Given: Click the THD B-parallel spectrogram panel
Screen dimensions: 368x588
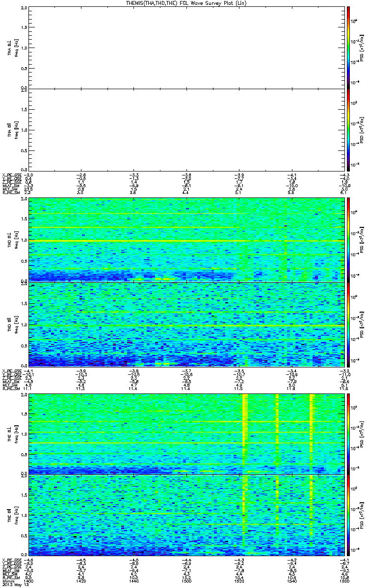Looking at the screenshot, I should click(185, 324).
